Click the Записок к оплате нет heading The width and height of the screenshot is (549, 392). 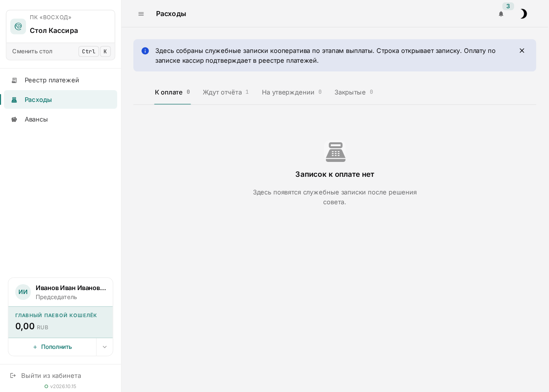tap(335, 174)
